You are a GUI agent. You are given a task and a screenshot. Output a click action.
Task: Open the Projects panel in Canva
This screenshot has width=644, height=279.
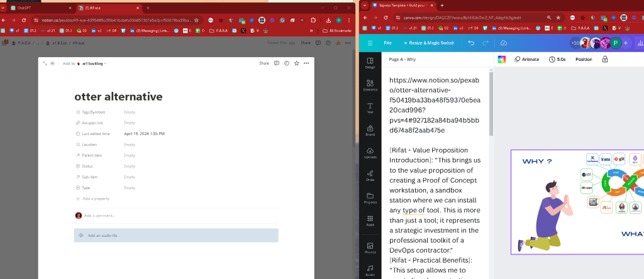[x=370, y=198]
